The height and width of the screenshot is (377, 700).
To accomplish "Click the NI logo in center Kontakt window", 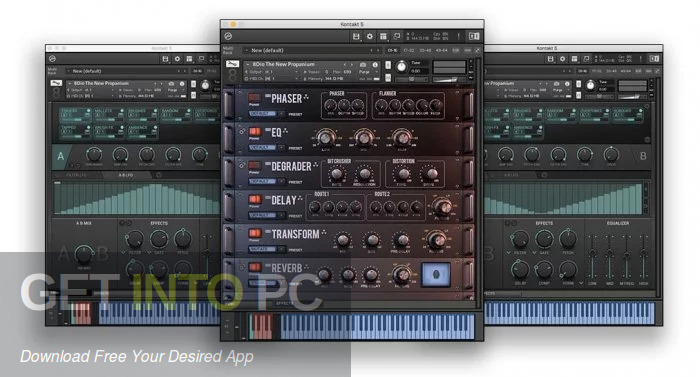I will [228, 37].
